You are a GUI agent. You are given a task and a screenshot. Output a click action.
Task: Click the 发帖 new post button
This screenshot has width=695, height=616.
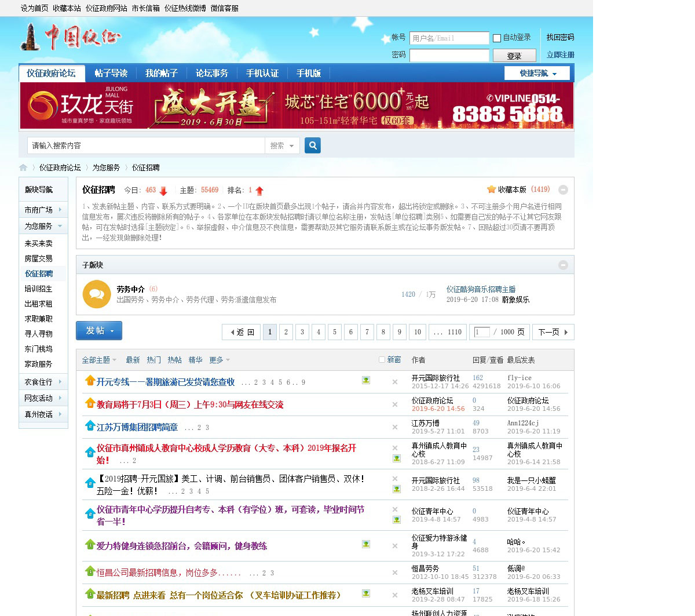point(99,330)
